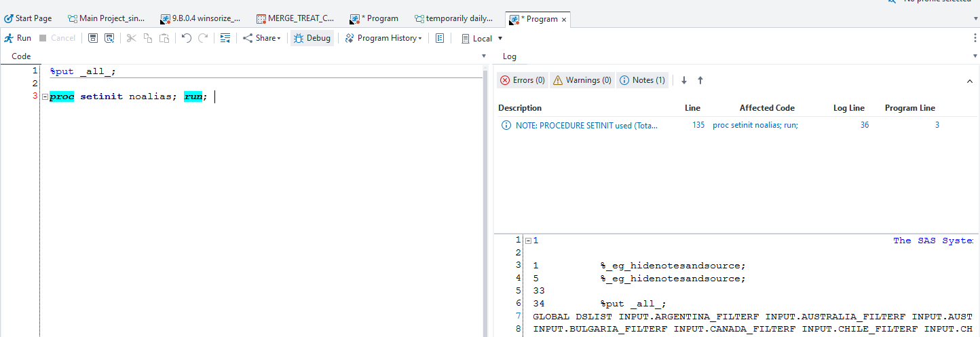This screenshot has height=337, width=980.
Task: Toggle the Warnings (0) filter
Action: pyautogui.click(x=582, y=80)
